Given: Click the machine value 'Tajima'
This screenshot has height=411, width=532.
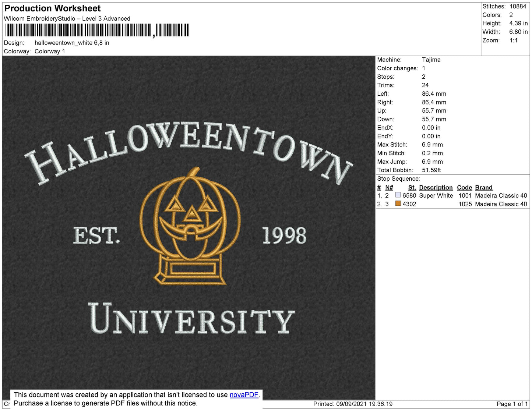Looking at the screenshot, I should [x=431, y=60].
